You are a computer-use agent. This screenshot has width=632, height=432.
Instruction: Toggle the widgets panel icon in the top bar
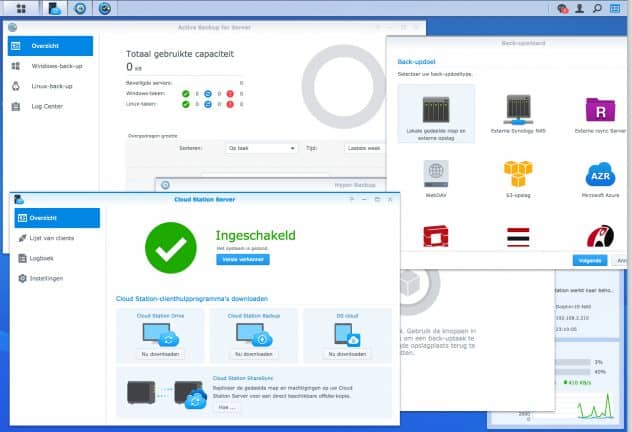click(615, 8)
